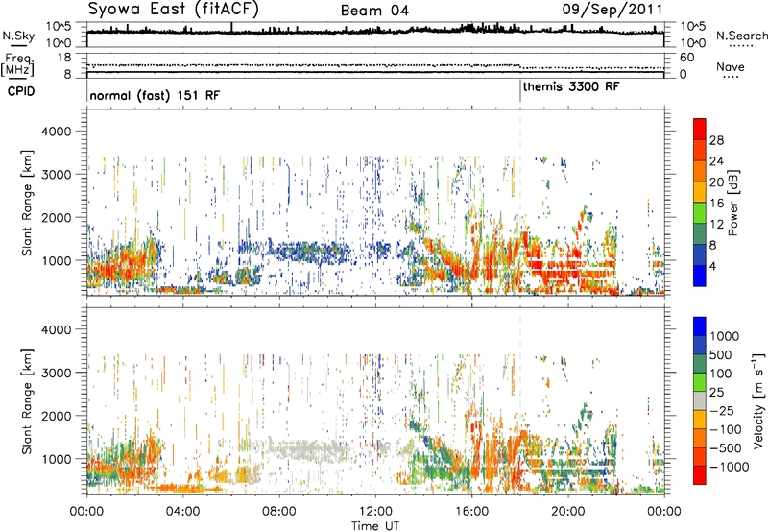This screenshot has height=532, width=768.
Task: Click the '2000' tick on velocity panel
Action: (x=56, y=416)
